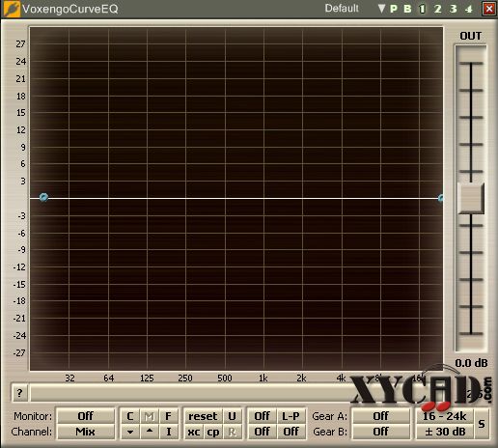Viewport: 498px width, 448px height.
Task: Click the question mark help button
Action: pos(19,393)
